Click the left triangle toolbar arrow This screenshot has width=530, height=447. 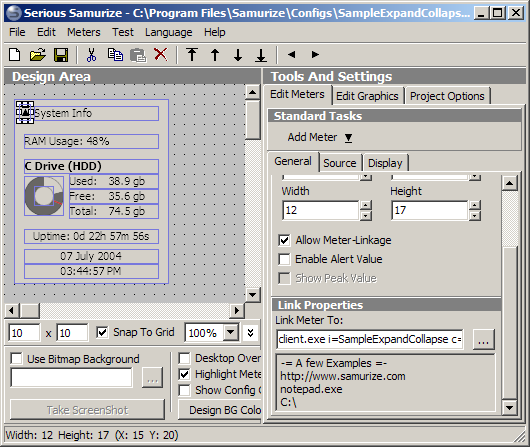[291, 54]
